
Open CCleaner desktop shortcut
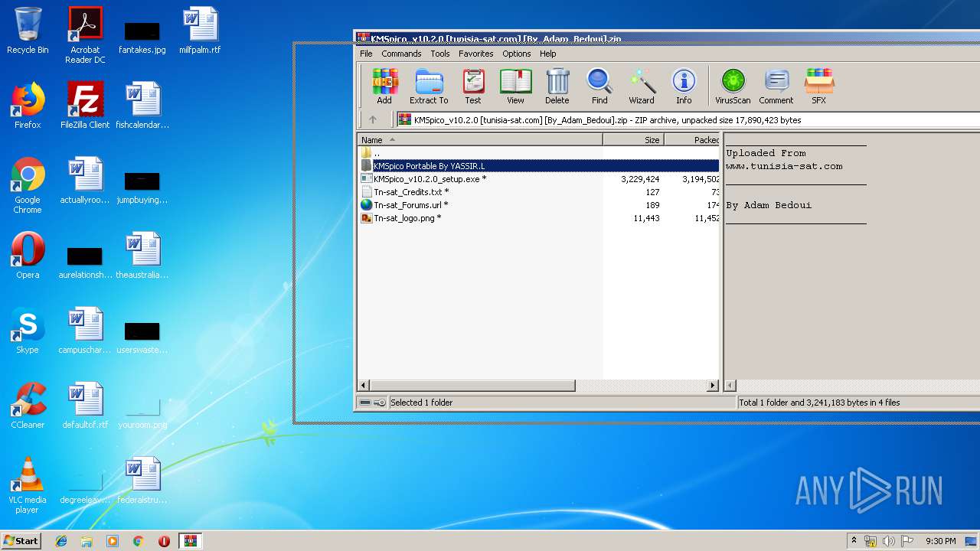[x=28, y=406]
